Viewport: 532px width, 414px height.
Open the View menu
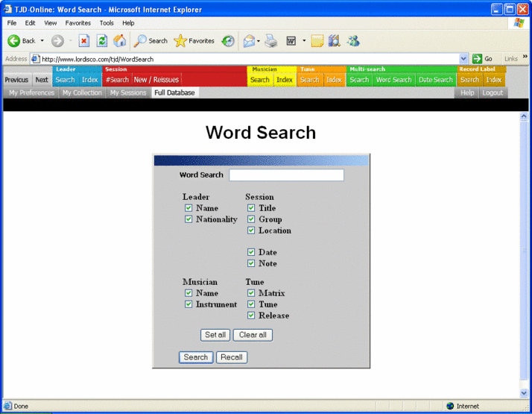(x=50, y=23)
